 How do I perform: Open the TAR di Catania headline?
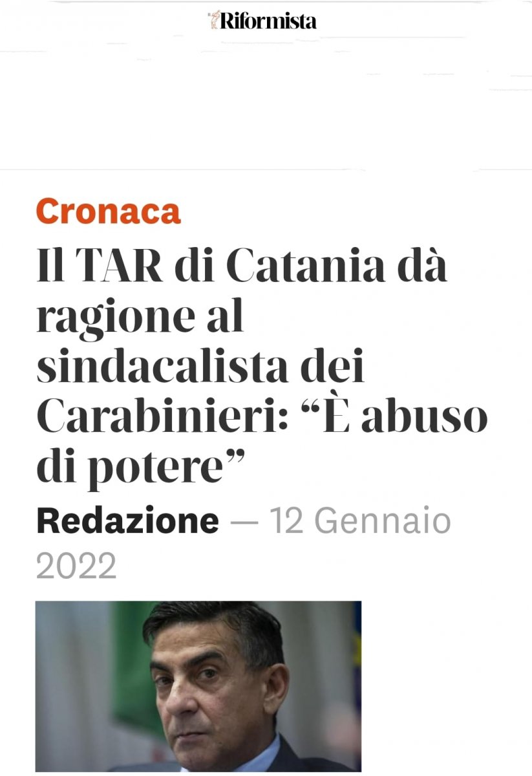click(x=262, y=369)
